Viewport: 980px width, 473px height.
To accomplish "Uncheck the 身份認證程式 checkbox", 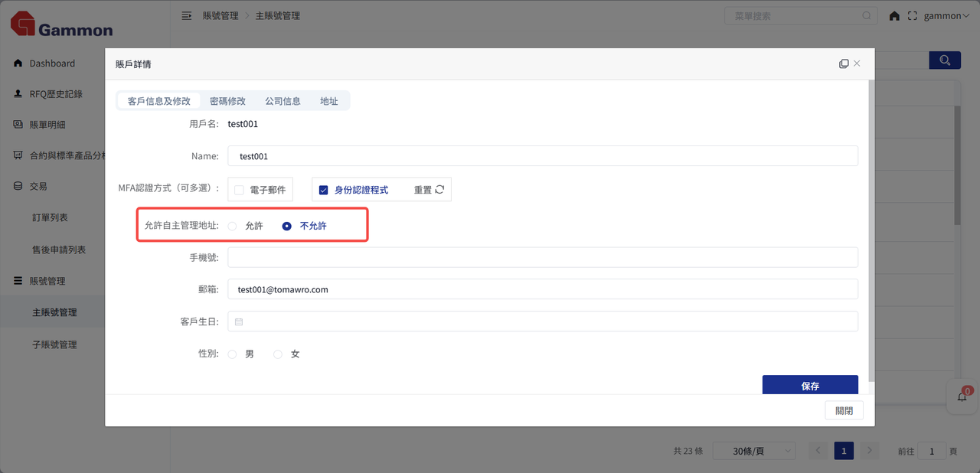I will [323, 190].
